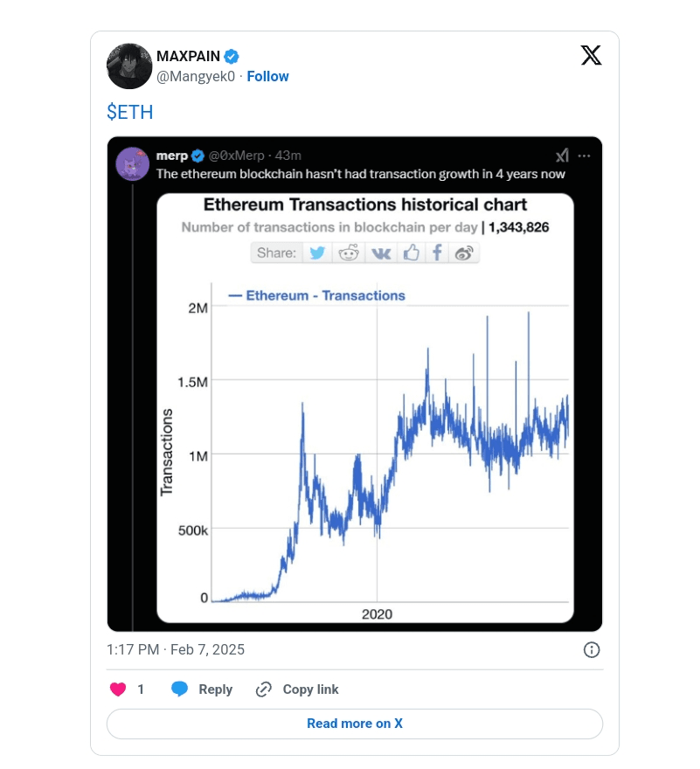Like the post with the heart icon
Image resolution: width=700 pixels, height=769 pixels.
coord(118,689)
